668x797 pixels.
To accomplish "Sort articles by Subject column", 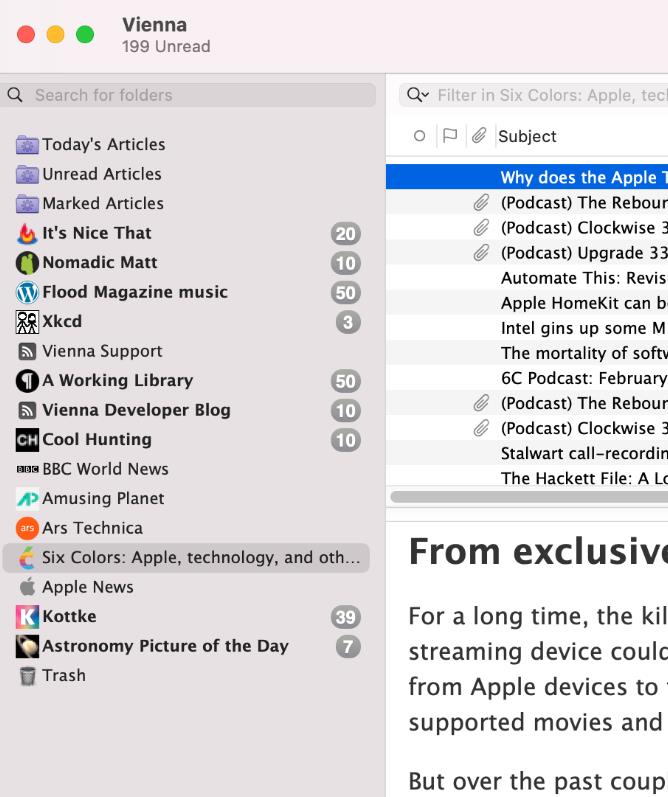I will [x=527, y=136].
